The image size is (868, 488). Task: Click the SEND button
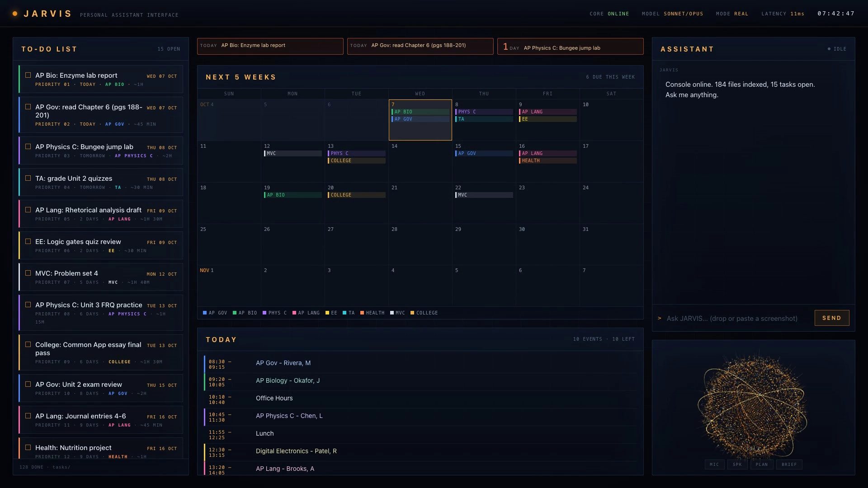(832, 318)
